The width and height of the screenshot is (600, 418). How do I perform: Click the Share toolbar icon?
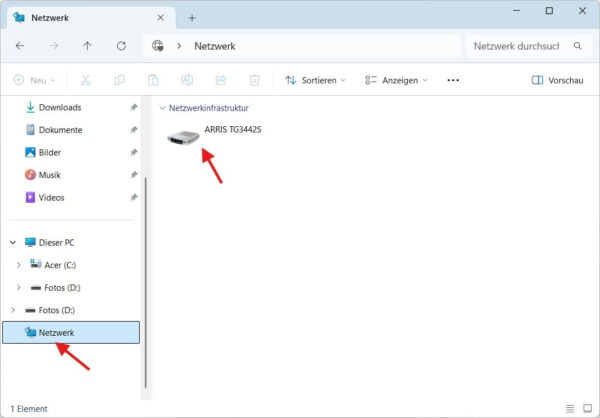tap(221, 80)
